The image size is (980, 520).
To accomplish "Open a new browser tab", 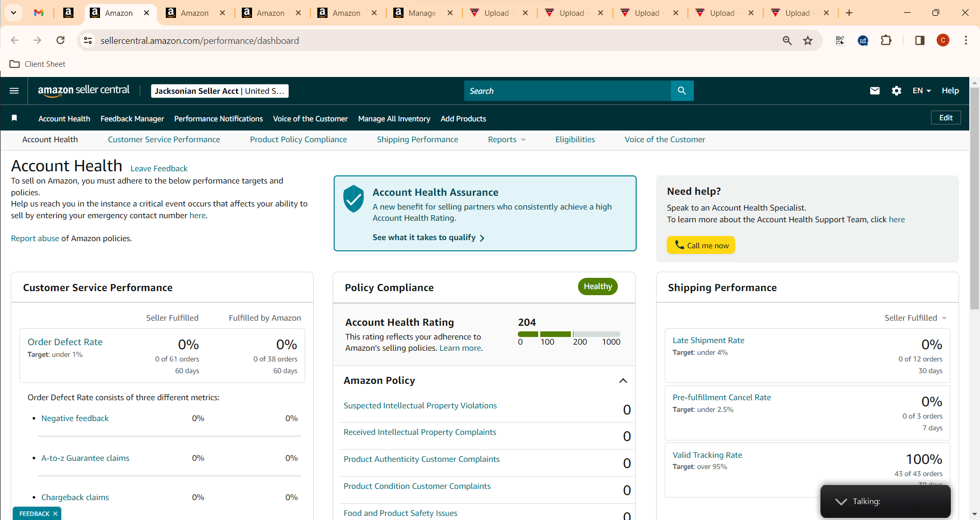I will point(849,13).
